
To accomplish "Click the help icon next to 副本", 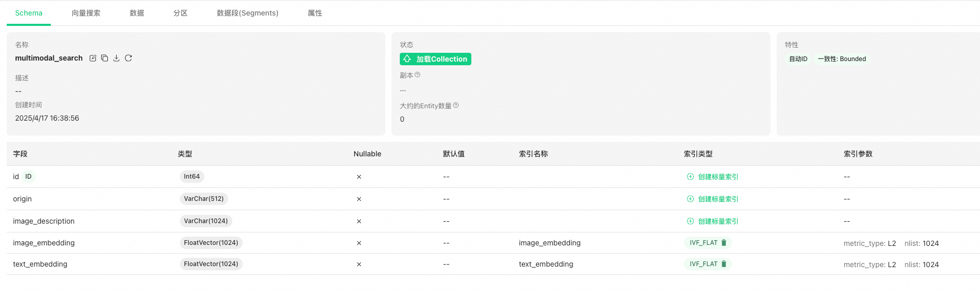I will coord(417,75).
